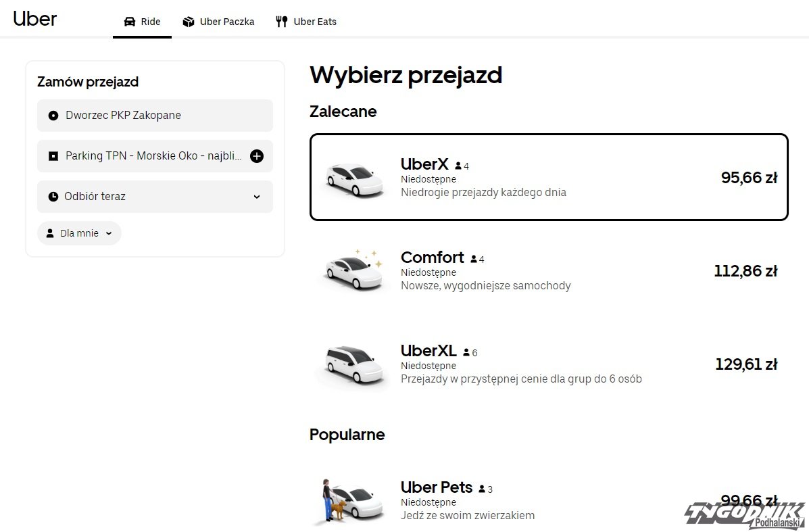Click the UberXL van thumbnail

click(x=349, y=366)
